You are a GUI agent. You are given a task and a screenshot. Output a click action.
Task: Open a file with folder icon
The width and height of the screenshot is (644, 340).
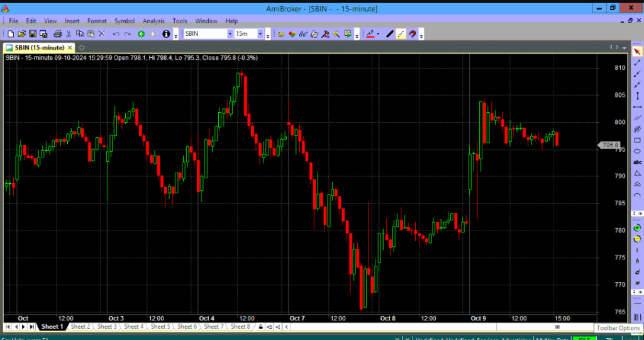point(22,34)
